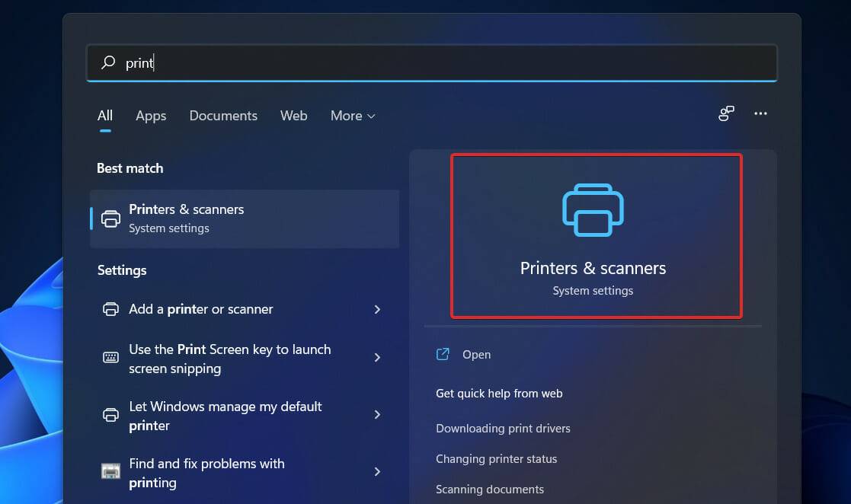Open the Open action's launch icon
This screenshot has width=851, height=504.
[443, 354]
